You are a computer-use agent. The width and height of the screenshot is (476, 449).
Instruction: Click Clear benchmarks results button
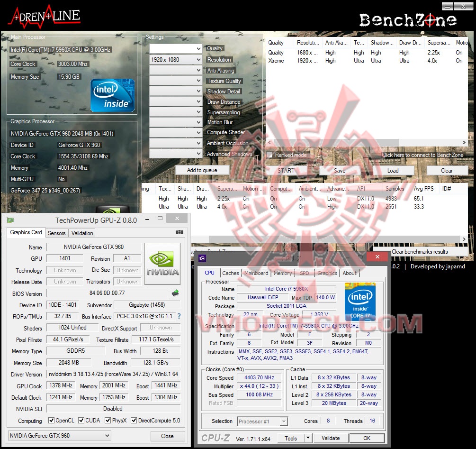(x=420, y=252)
